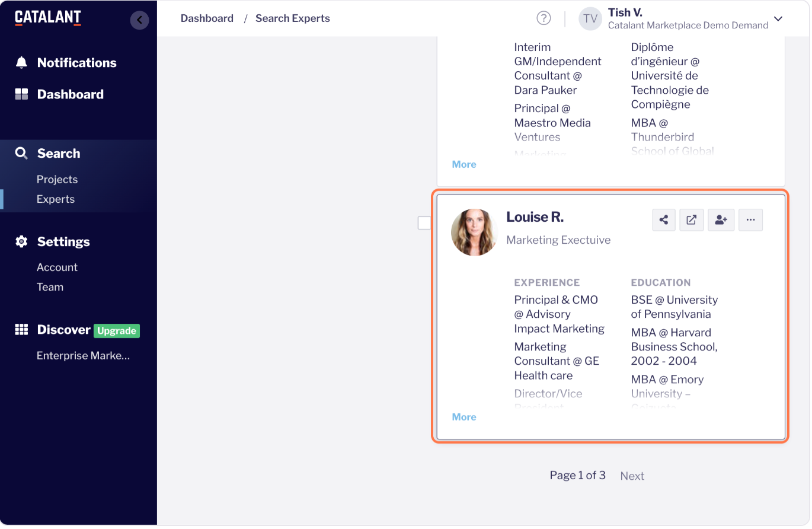The image size is (812, 529).
Task: Click the Search Experts breadcrumb
Action: pos(293,18)
